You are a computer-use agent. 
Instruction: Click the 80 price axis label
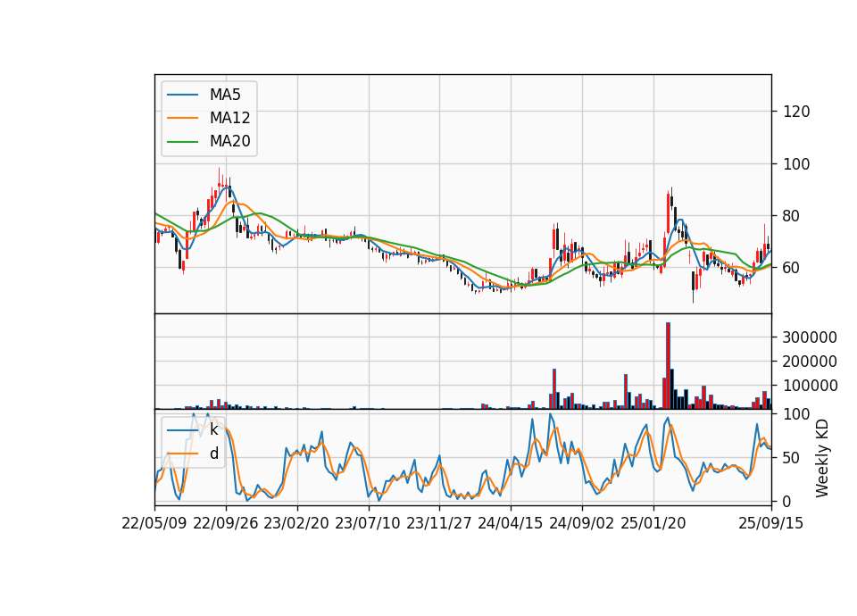tap(792, 216)
